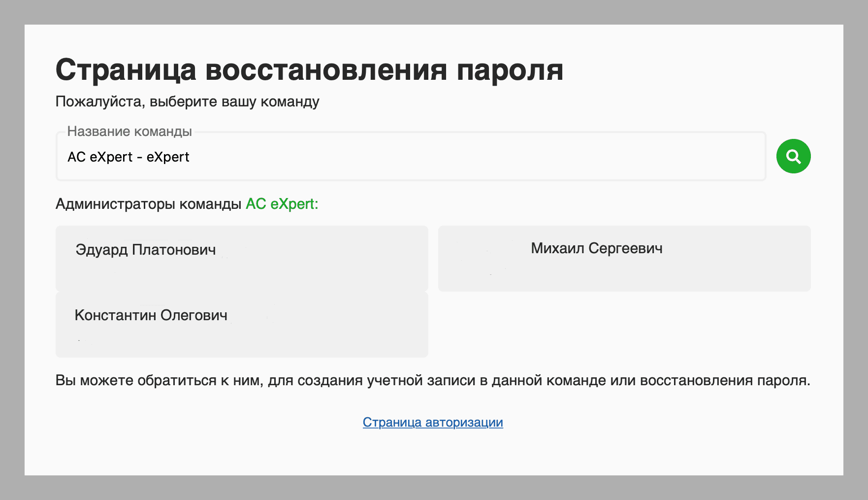
Task: Click the name text 'Константин Олегович'
Action: click(x=151, y=315)
